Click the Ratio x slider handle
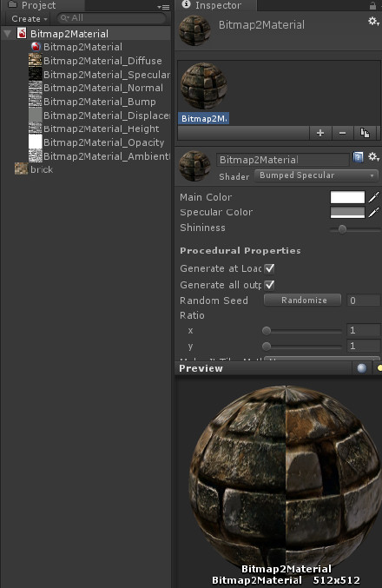The image size is (382, 588). (267, 331)
